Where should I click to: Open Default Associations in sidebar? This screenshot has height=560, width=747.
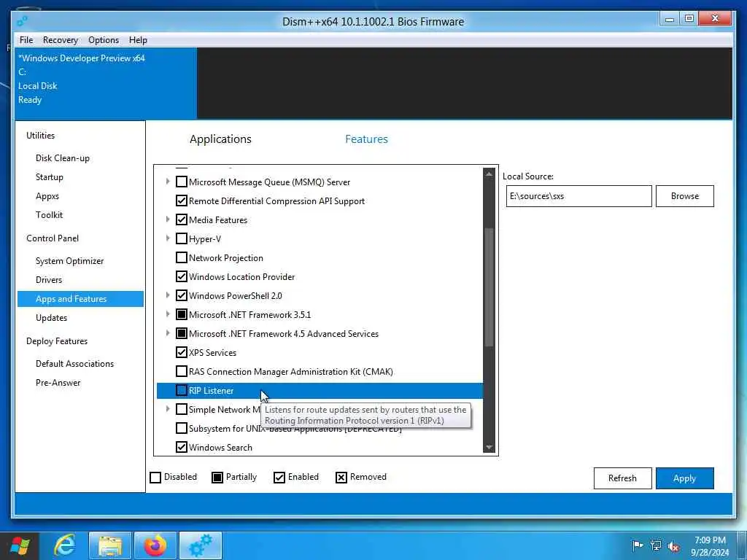pos(75,363)
